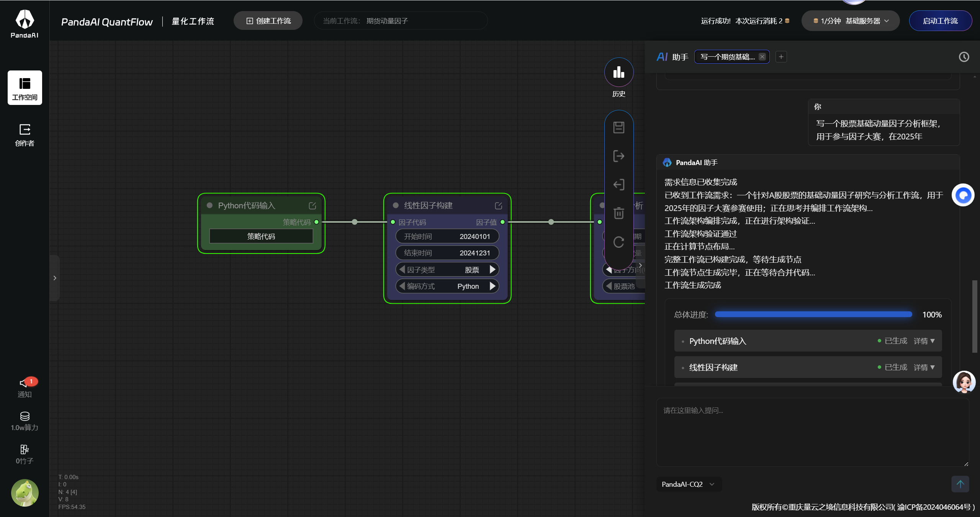Expand 详情 for 线性因子构建 row
The image size is (980, 517).
[924, 368]
